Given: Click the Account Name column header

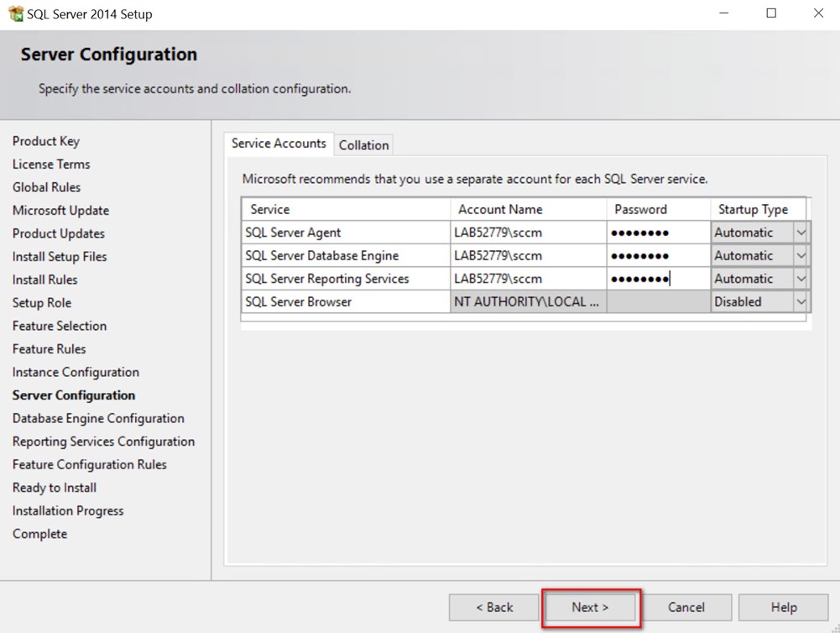Looking at the screenshot, I should coord(528,209).
